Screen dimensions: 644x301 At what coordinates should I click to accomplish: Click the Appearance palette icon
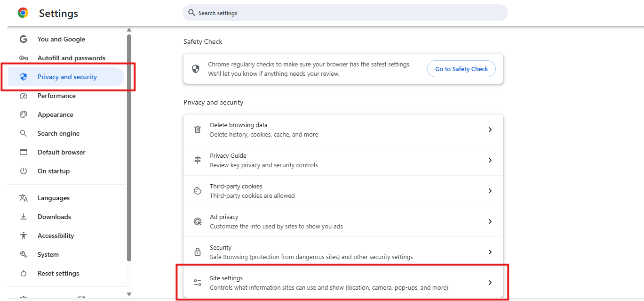(x=24, y=114)
